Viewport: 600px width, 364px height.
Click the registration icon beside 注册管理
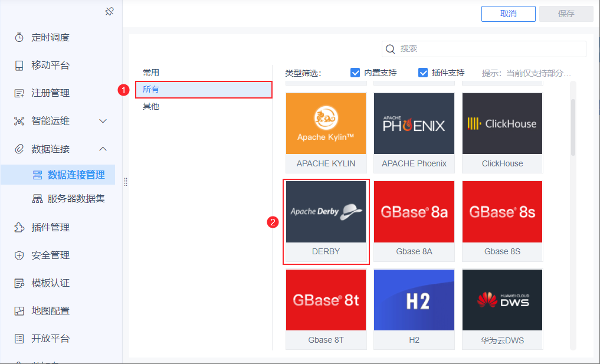tap(19, 93)
